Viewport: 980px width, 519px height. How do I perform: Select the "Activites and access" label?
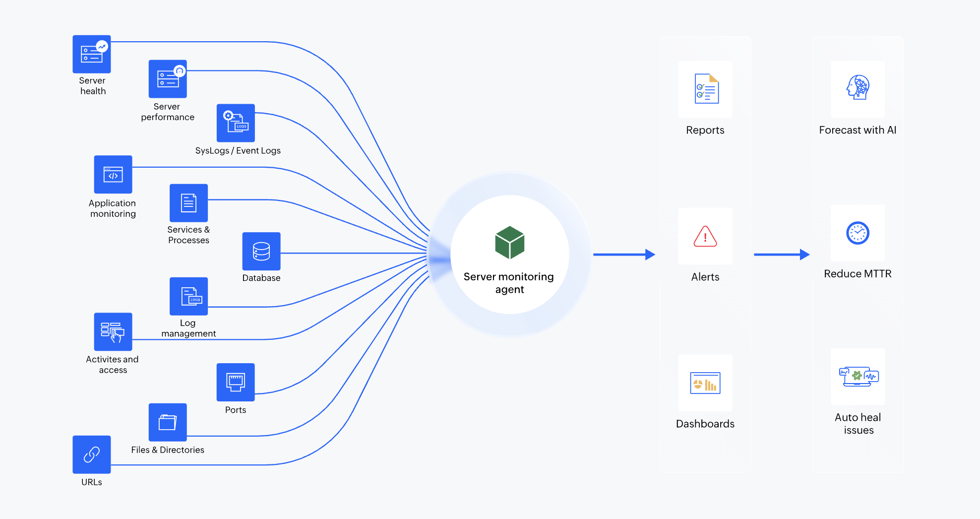[113, 365]
